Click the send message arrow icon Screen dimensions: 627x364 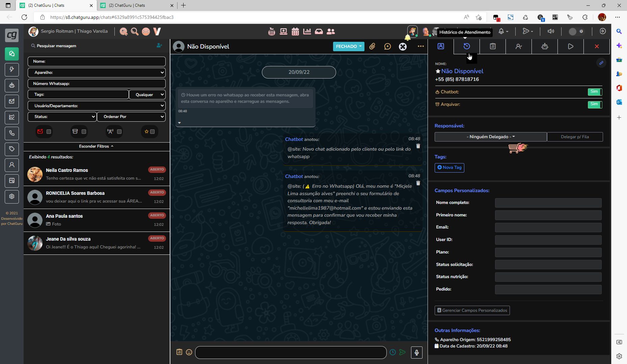point(402,352)
